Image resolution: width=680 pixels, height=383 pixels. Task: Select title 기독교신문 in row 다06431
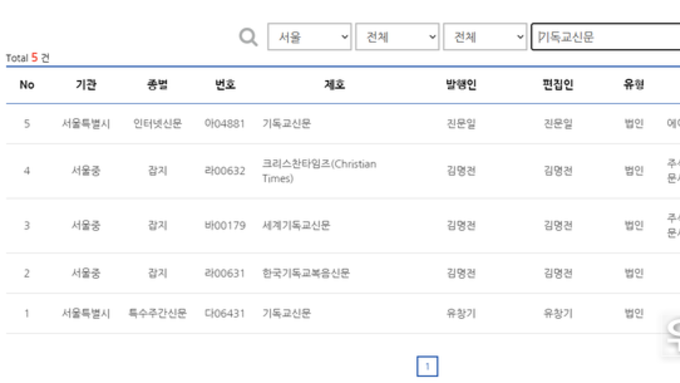point(286,313)
